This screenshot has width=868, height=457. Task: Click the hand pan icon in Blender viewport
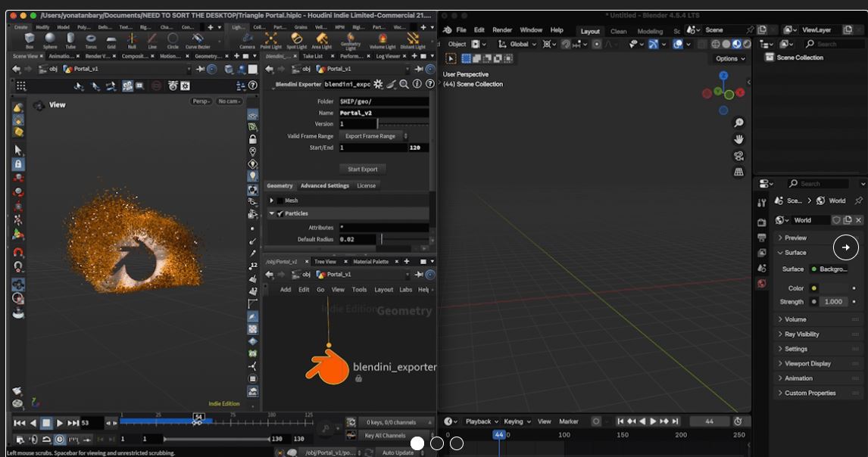(738, 139)
